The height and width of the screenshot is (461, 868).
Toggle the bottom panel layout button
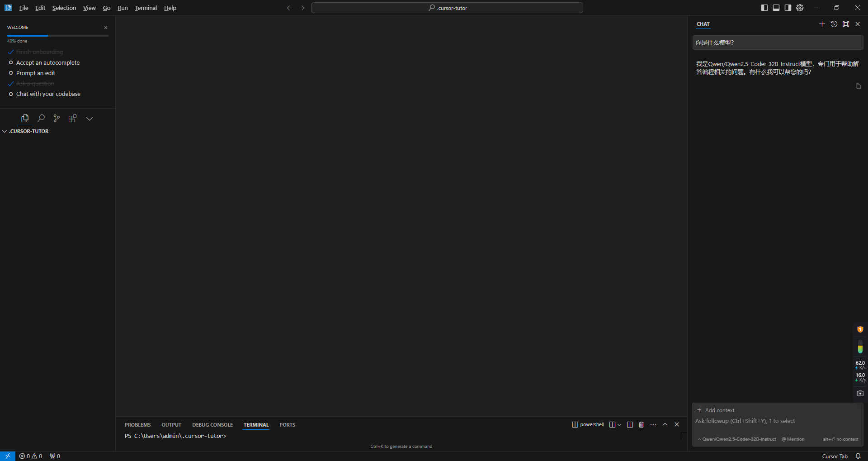click(x=776, y=8)
